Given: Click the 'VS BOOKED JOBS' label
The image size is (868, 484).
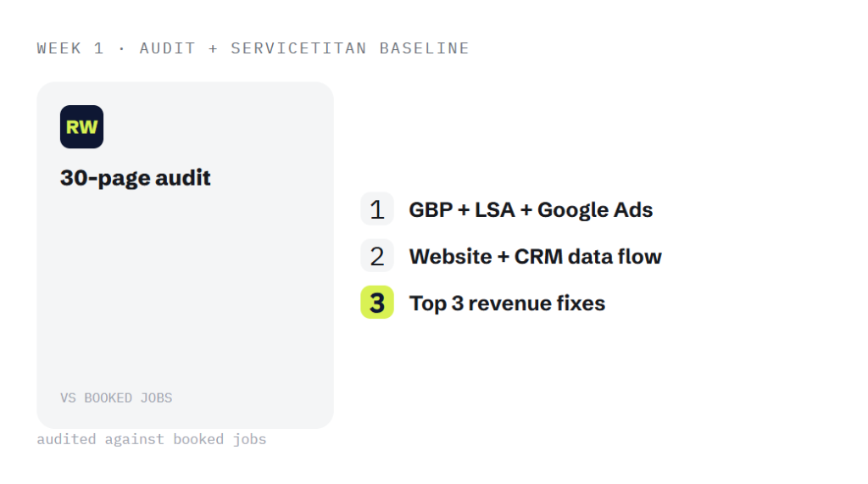Looking at the screenshot, I should (x=116, y=398).
